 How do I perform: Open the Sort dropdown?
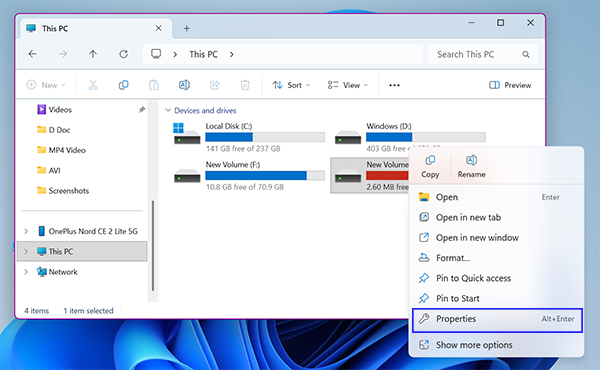click(291, 85)
